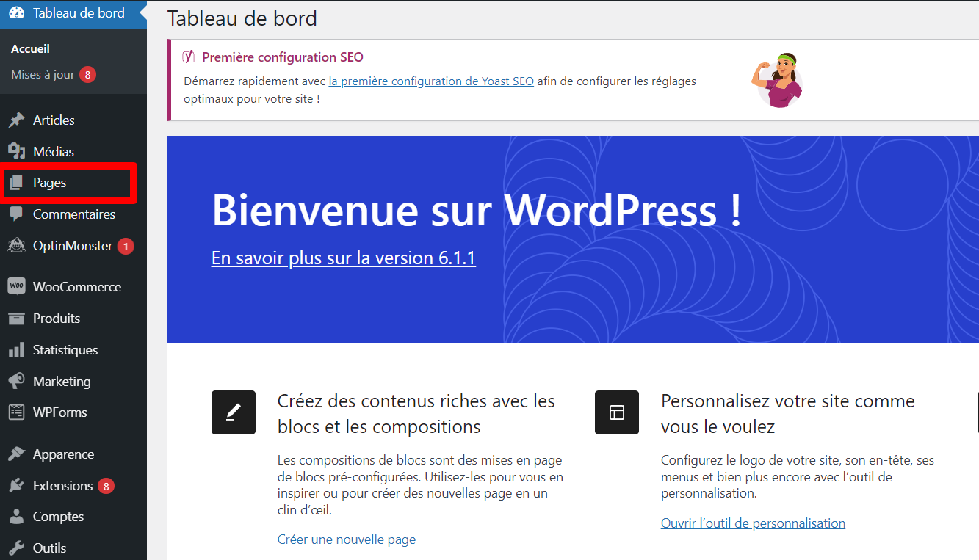Open the Yoast SEO première configuration link

[x=431, y=81]
